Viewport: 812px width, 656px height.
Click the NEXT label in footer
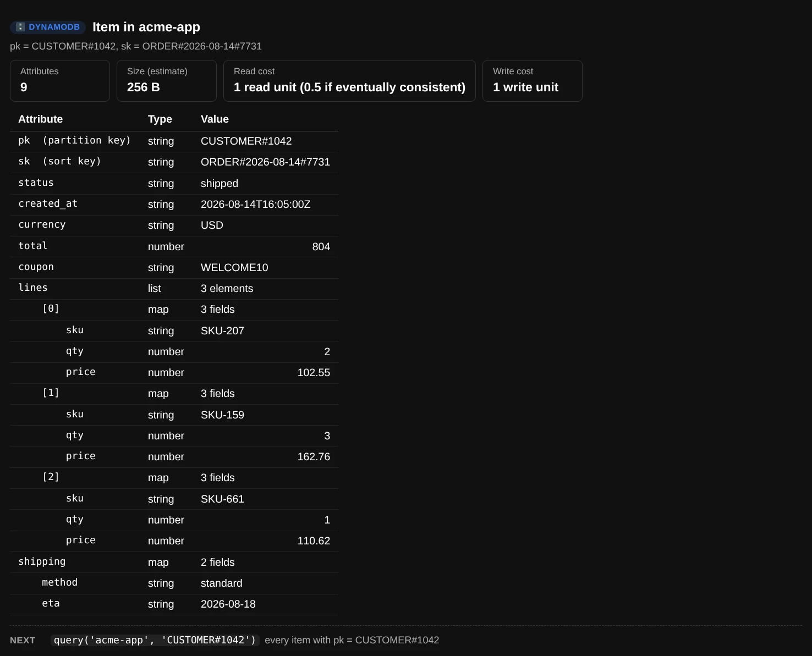click(23, 641)
